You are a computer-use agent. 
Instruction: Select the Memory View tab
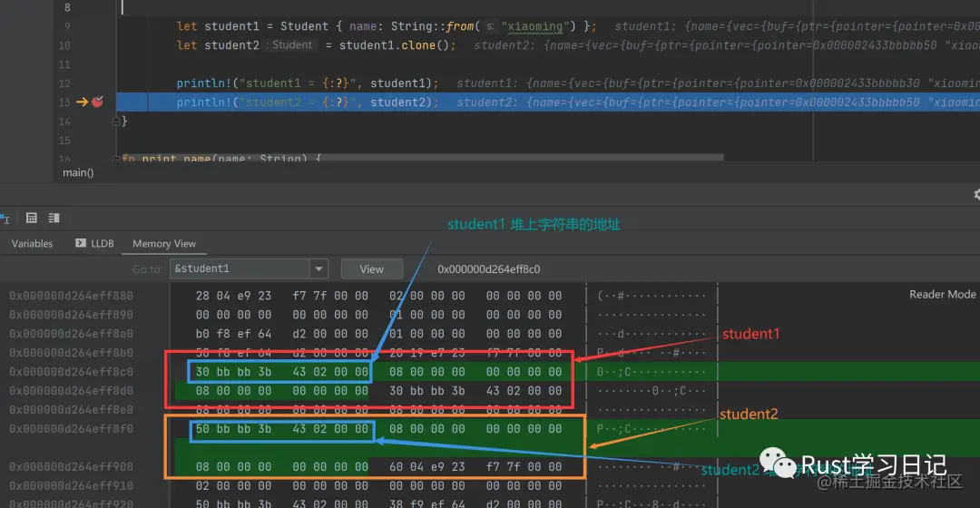click(x=163, y=243)
